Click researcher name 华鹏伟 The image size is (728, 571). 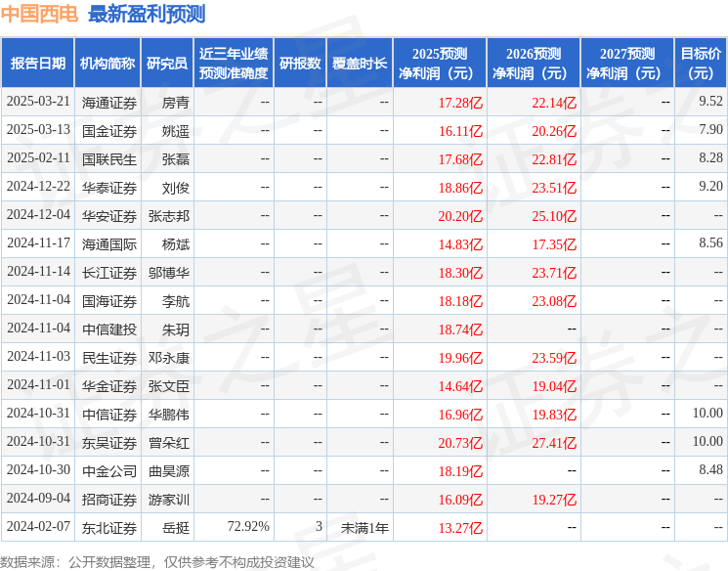pyautogui.click(x=169, y=415)
